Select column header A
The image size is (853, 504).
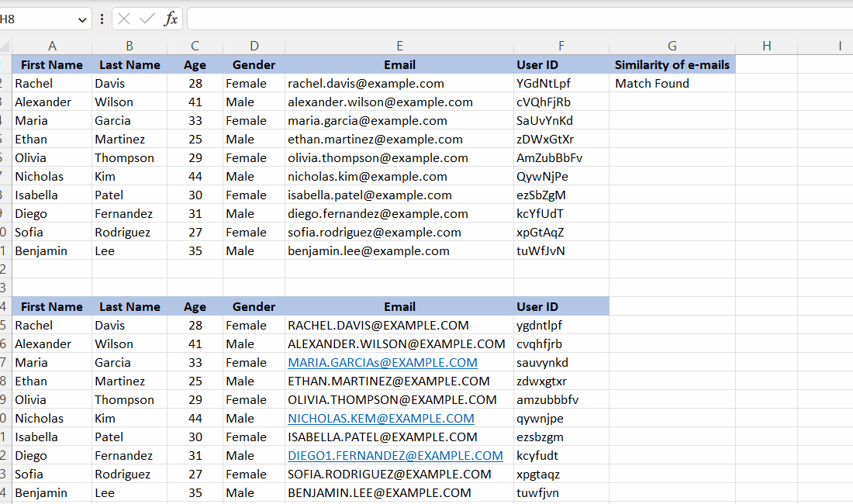(51, 46)
